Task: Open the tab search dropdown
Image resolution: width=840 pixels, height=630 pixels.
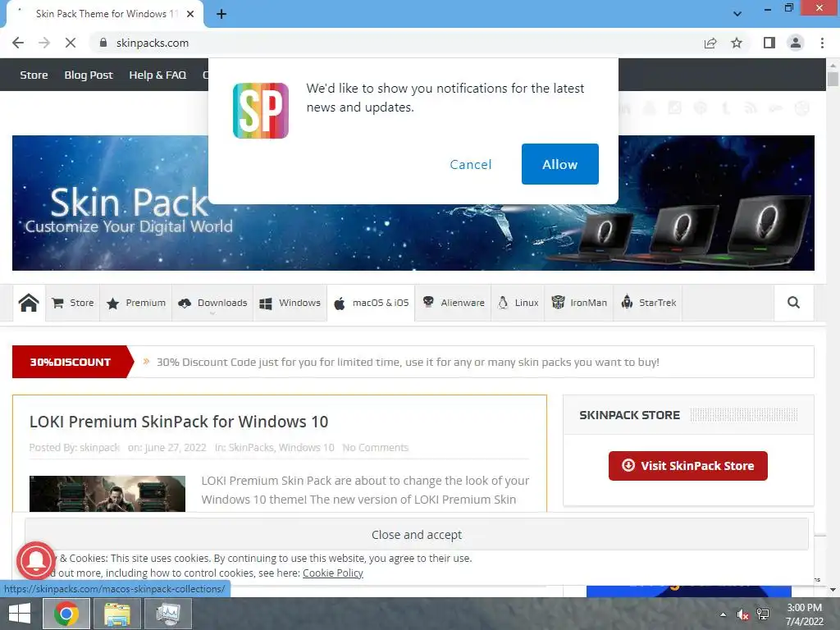Action: tap(737, 14)
